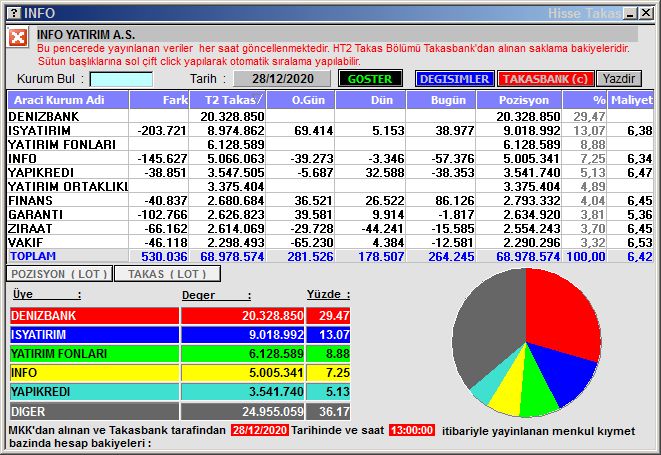Click the Kurum Bul search field

coord(121,79)
